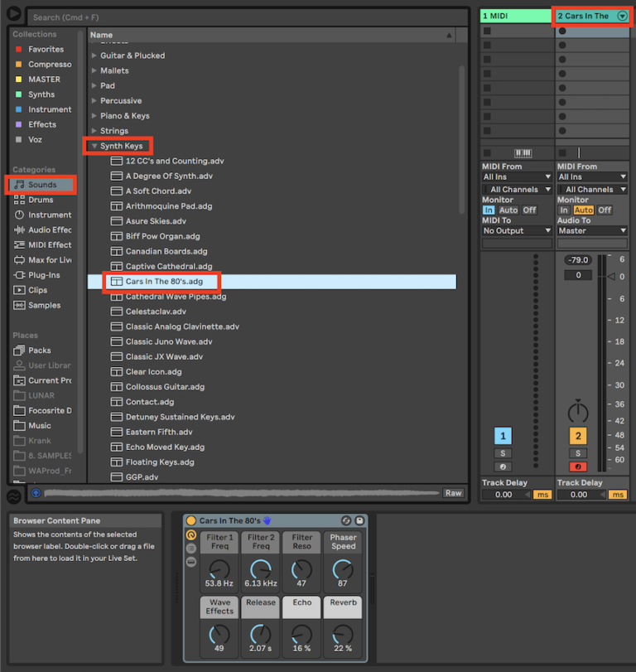Adjust the track 2 pan knob

point(578,412)
